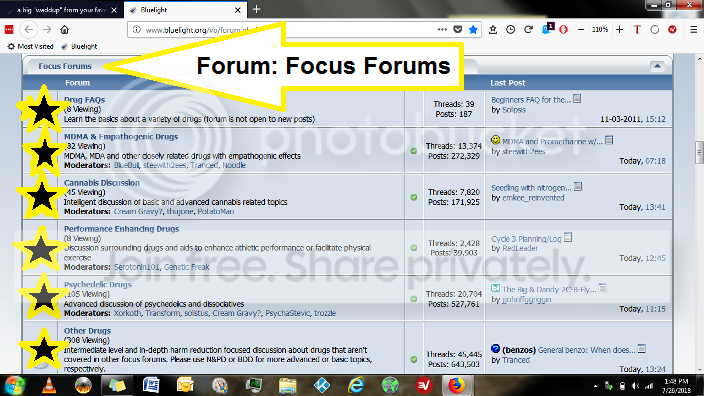The width and height of the screenshot is (704, 396).
Task: Click the red extension icon left of Back
Action: click(x=9, y=30)
